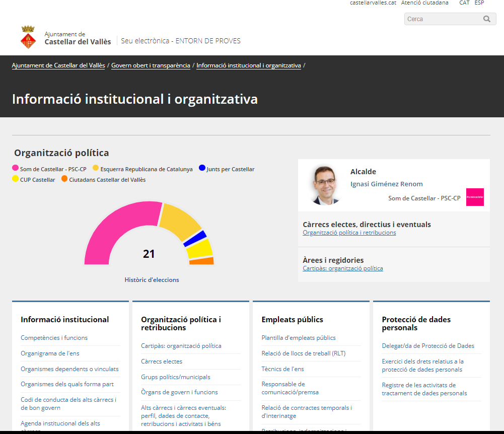Switch language to ESP
The height and width of the screenshot is (434, 504).
click(479, 3)
